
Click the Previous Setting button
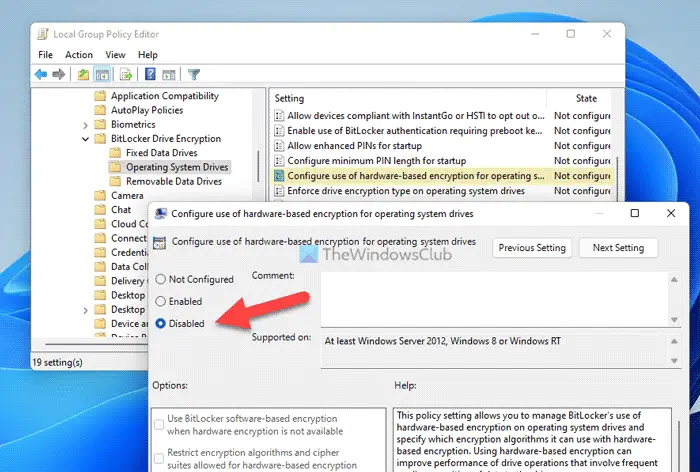[x=532, y=248]
